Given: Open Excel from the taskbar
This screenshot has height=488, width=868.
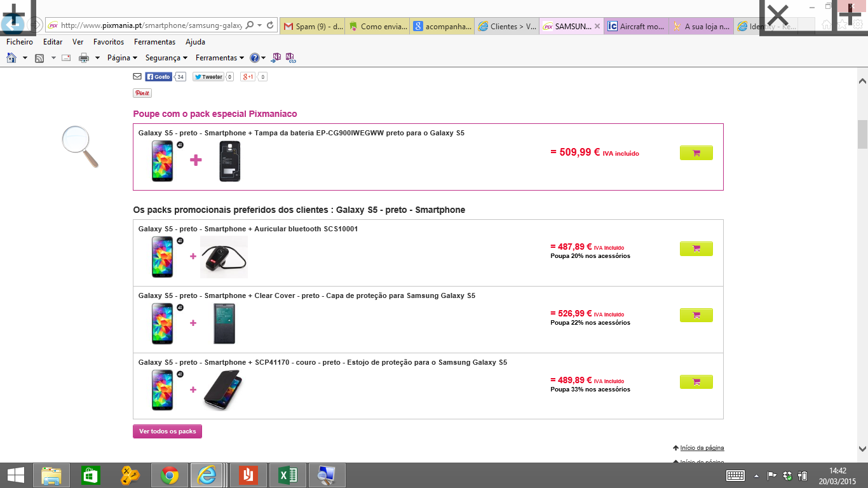Looking at the screenshot, I should click(x=288, y=475).
